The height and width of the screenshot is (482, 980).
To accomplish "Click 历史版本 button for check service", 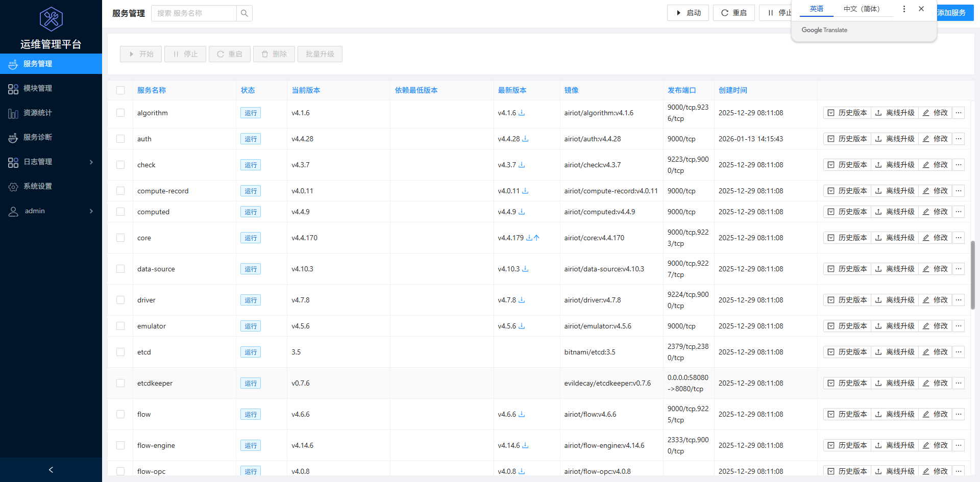I will pos(847,165).
